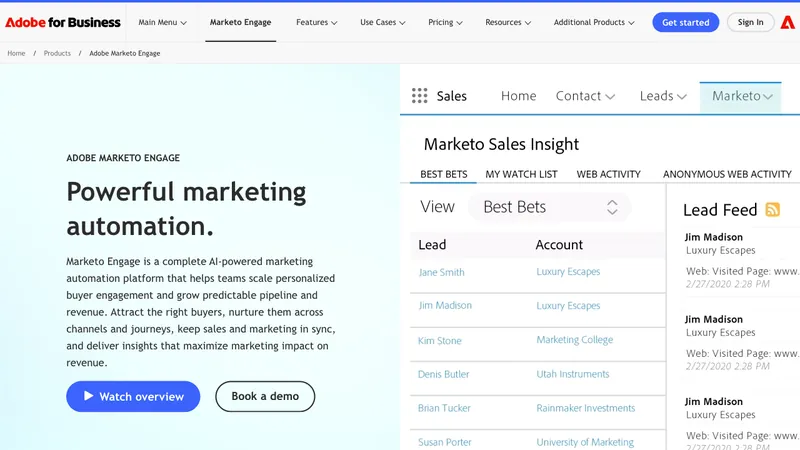Image resolution: width=800 pixels, height=450 pixels.
Task: Select the Marketo Engage nav tab
Action: (240, 22)
